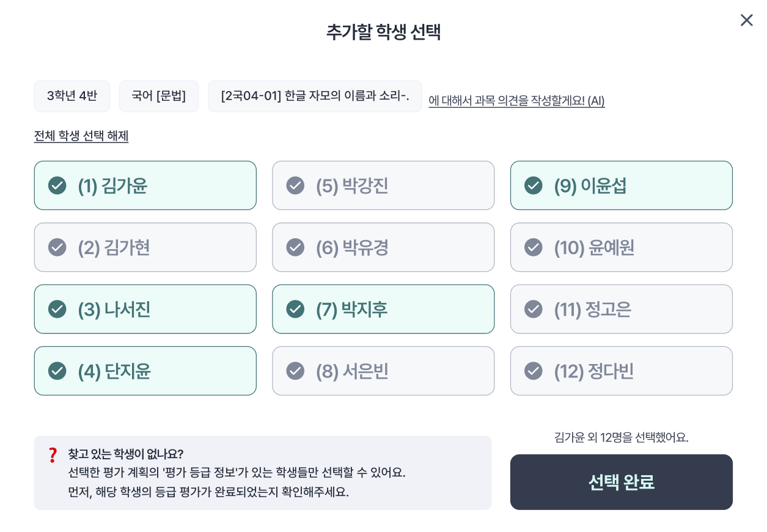Click checkmark icon next to (8) 서은빈
The image size is (767, 532).
[x=295, y=371]
